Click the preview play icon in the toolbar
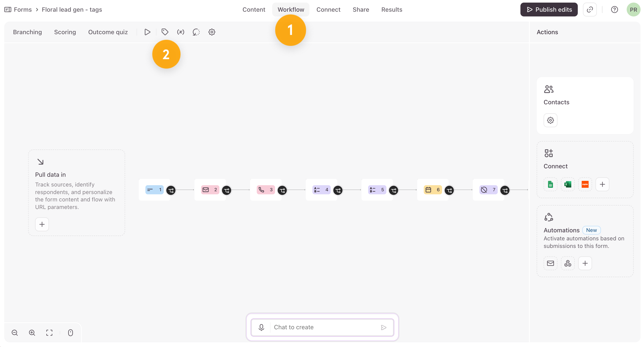644x347 pixels. [x=147, y=32]
